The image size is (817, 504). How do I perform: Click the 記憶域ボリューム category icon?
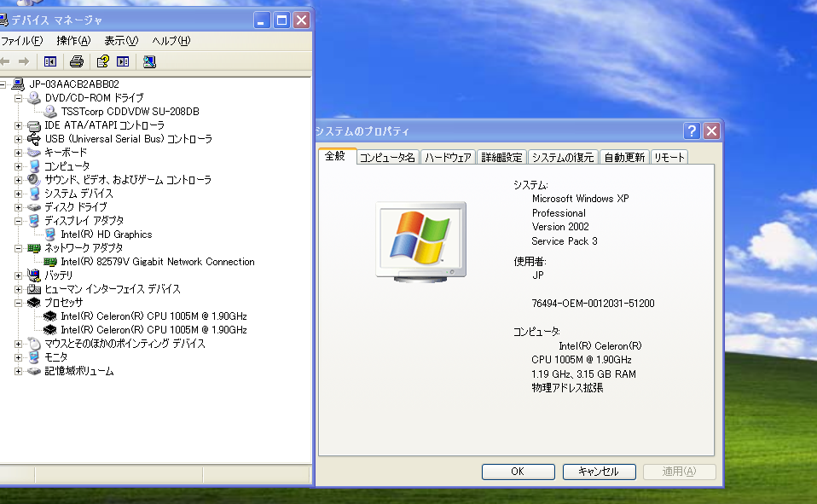tap(34, 371)
